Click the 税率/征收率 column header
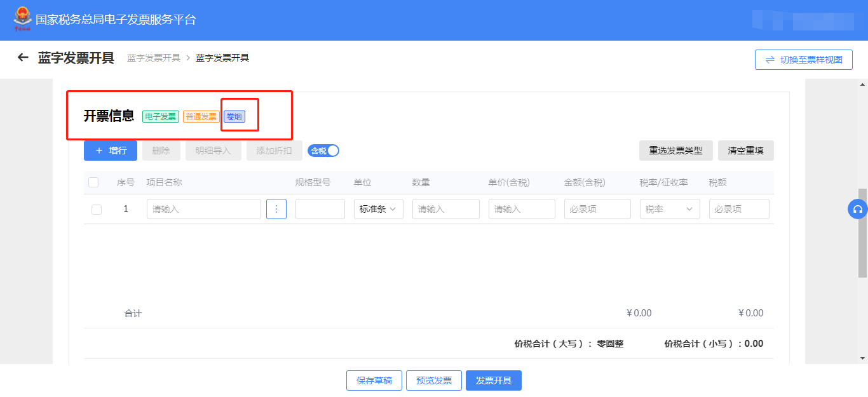Viewport: 868px width, 397px height. (663, 182)
